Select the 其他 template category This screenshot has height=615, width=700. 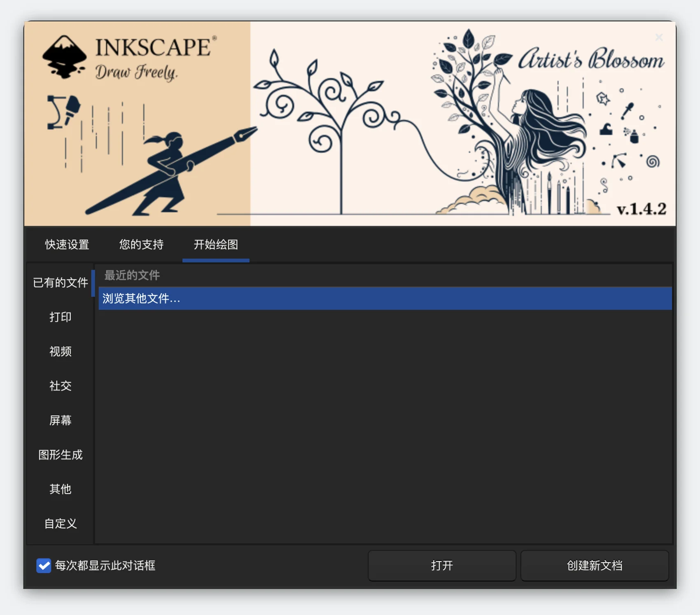coord(61,489)
